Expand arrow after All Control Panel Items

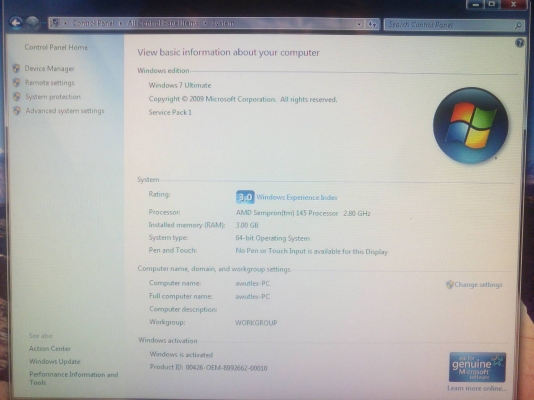pyautogui.click(x=205, y=23)
